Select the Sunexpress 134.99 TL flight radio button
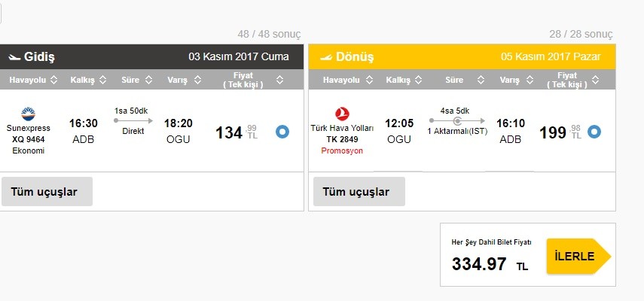 coord(282,132)
